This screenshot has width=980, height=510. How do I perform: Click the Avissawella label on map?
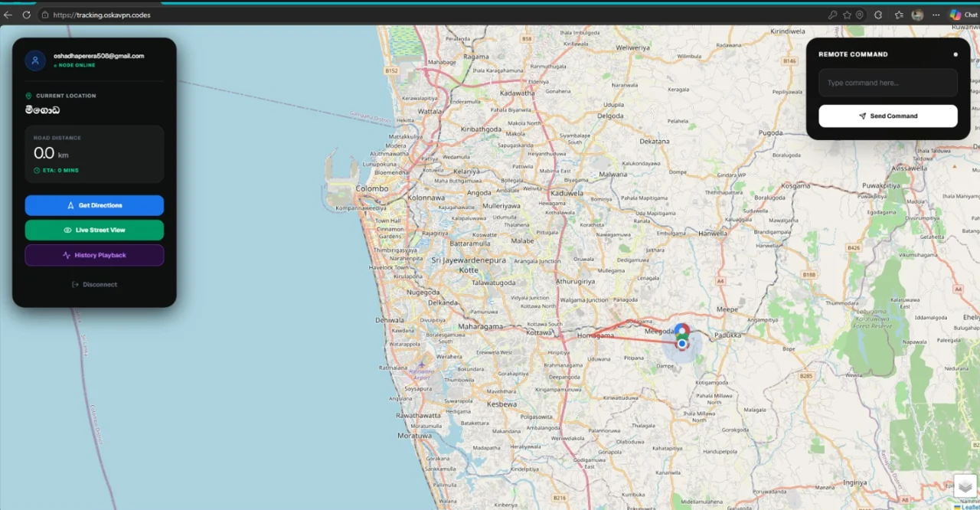[909, 167]
